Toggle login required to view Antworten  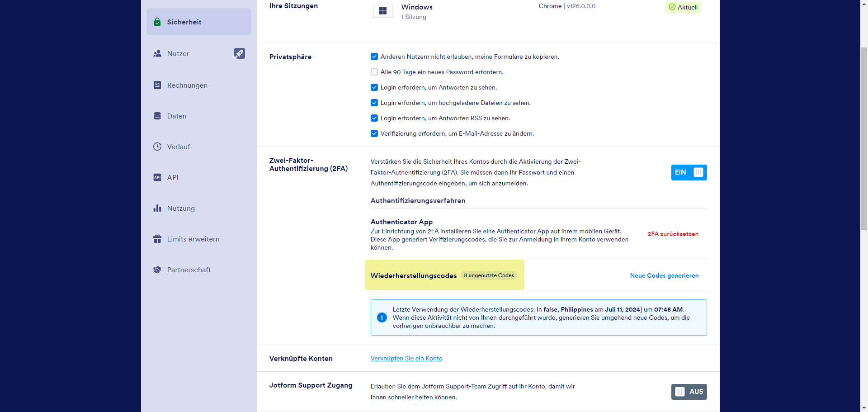[374, 87]
